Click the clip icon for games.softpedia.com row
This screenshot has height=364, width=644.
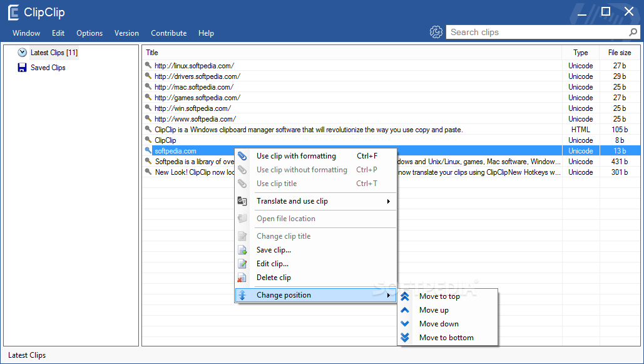148,97
